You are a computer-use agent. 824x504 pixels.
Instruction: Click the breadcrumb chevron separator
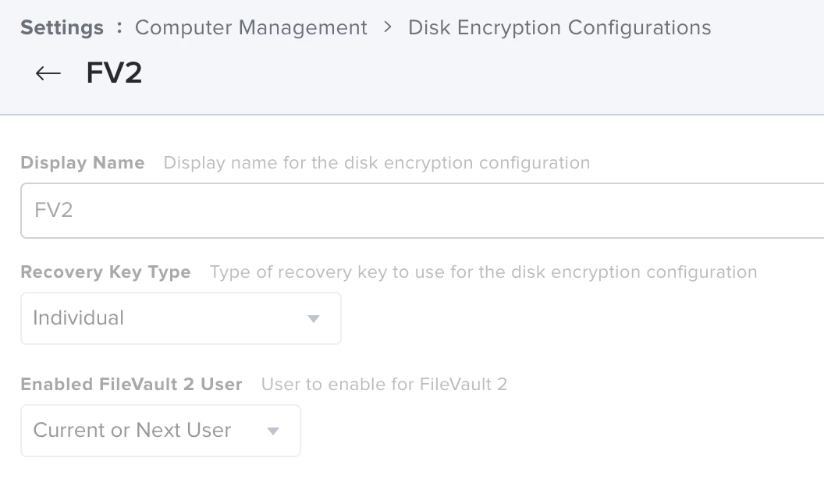pos(388,28)
